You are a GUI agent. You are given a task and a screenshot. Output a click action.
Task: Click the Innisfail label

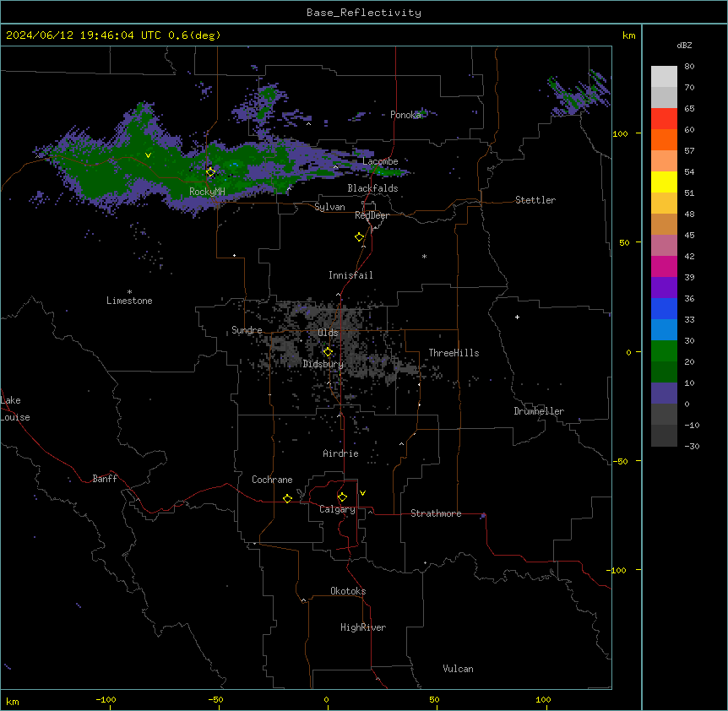350,275
